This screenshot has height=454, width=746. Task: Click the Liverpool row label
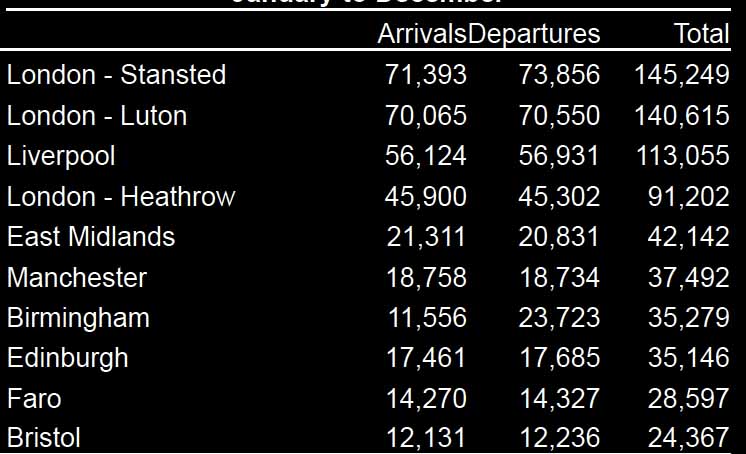point(61,156)
